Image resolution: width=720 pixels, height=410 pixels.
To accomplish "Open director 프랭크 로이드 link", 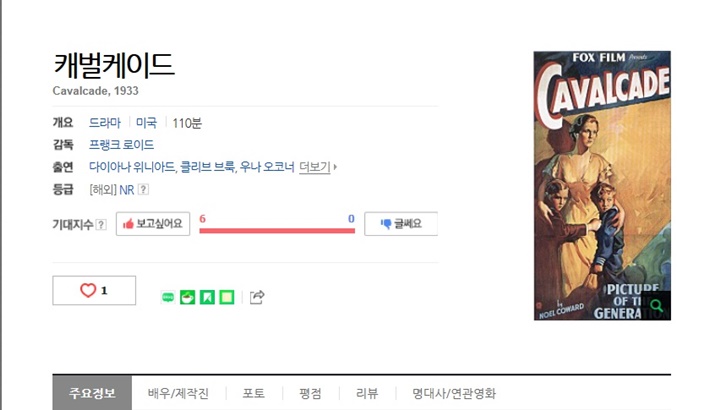I will 121,145.
